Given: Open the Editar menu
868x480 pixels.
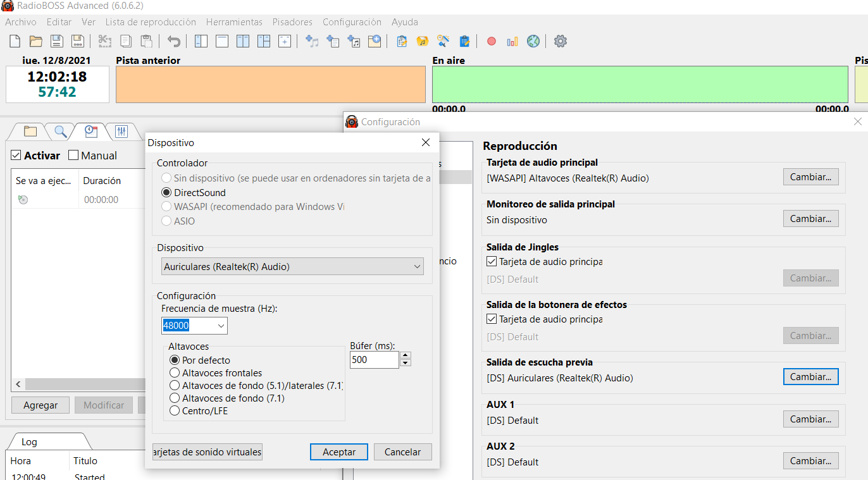Looking at the screenshot, I should click(x=59, y=22).
